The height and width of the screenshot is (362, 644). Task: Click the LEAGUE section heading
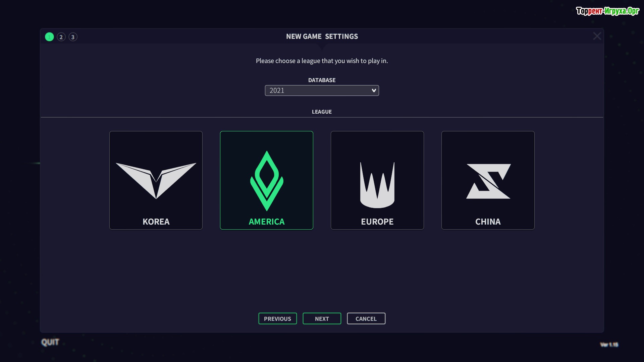[322, 112]
